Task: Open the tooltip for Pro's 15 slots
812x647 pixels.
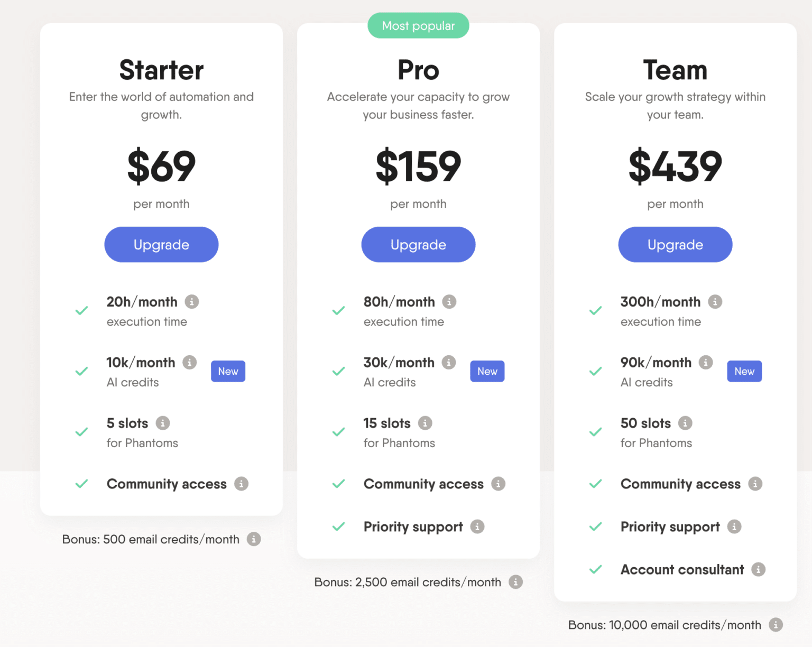Action: click(x=425, y=423)
